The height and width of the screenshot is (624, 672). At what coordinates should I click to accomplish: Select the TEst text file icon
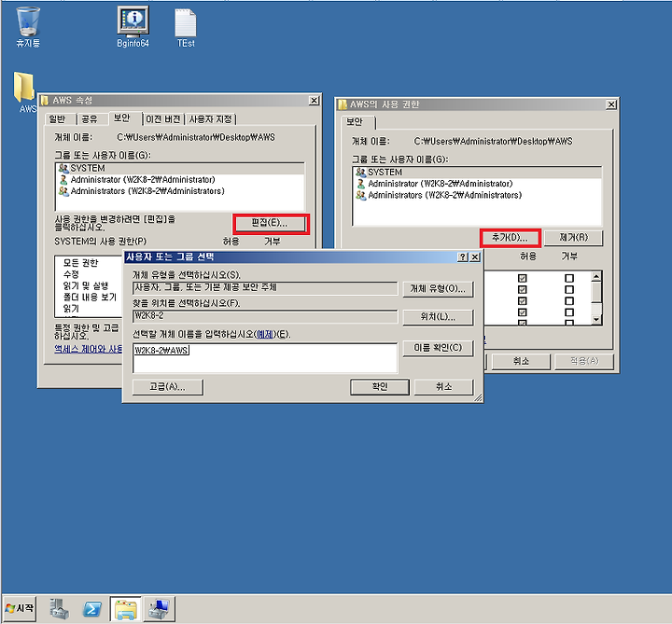tap(186, 26)
